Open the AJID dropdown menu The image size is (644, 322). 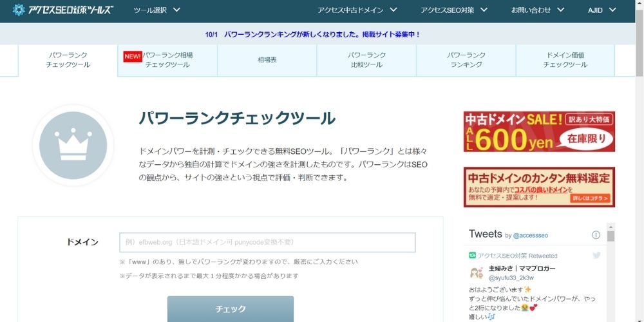pyautogui.click(x=602, y=10)
